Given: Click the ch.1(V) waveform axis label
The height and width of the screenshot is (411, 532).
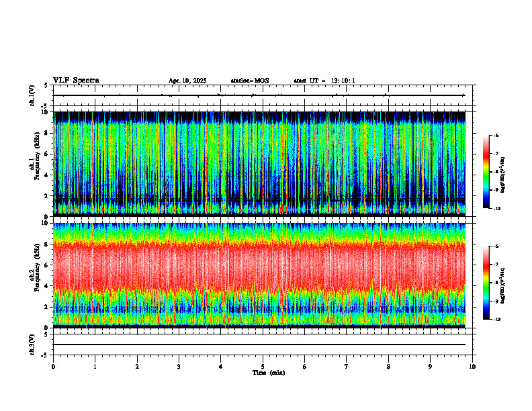Looking at the screenshot, I should (x=32, y=95).
